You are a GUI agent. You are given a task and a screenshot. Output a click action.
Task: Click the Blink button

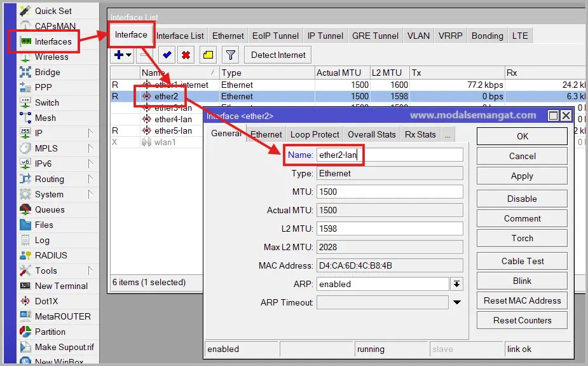pos(522,281)
